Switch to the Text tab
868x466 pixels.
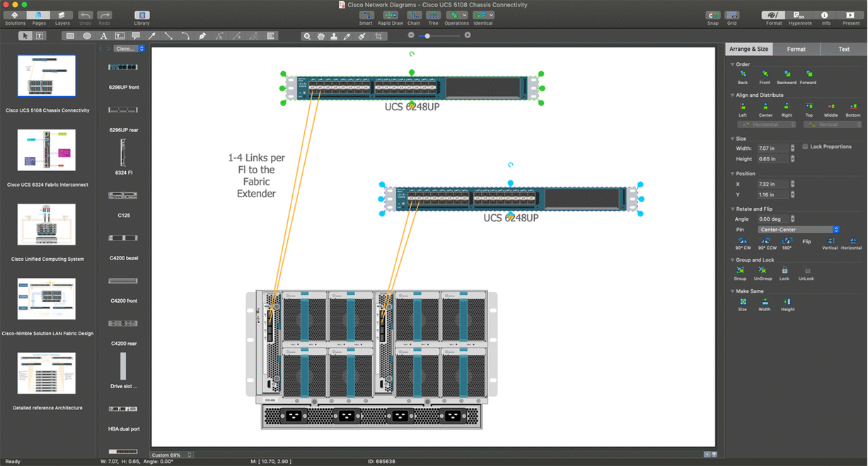843,49
